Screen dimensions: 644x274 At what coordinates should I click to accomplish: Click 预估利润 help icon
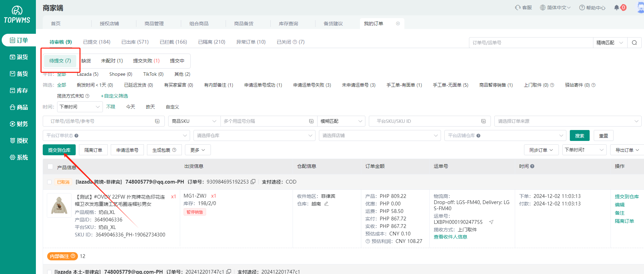coord(368,241)
